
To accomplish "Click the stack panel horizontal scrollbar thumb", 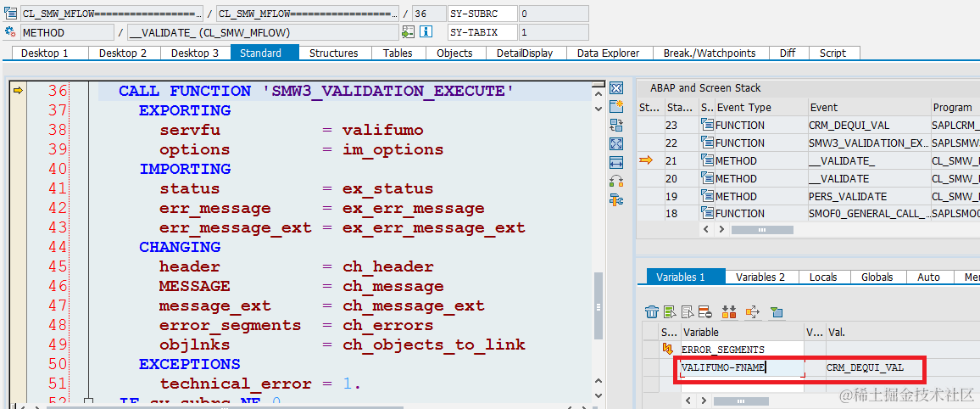I will click(761, 230).
